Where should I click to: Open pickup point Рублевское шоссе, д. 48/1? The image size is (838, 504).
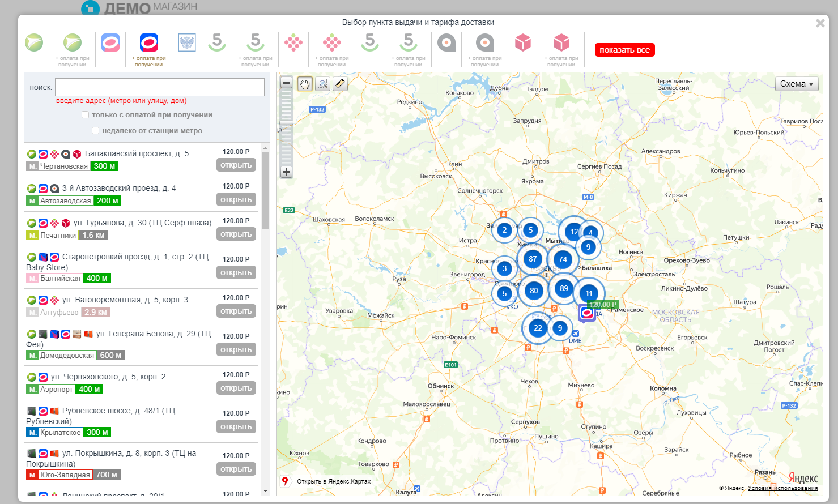click(x=236, y=426)
